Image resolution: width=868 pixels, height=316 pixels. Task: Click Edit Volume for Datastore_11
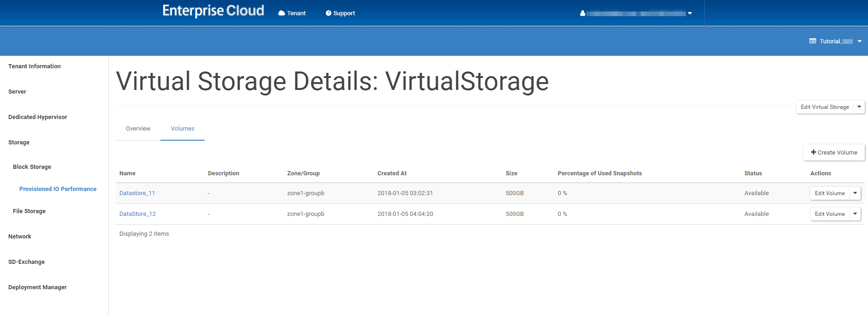tap(829, 193)
